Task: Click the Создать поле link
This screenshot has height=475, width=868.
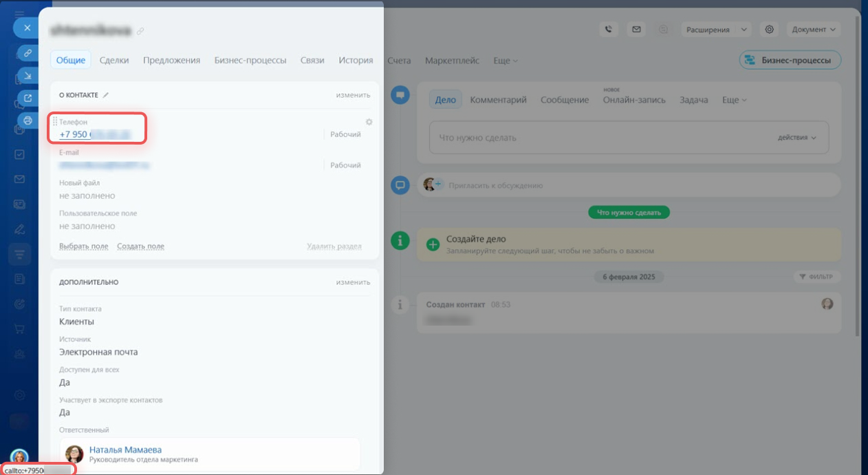Action: 140,246
